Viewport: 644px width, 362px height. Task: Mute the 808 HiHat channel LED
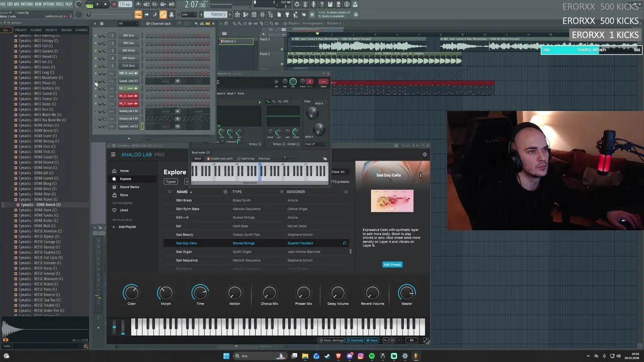tap(96, 51)
